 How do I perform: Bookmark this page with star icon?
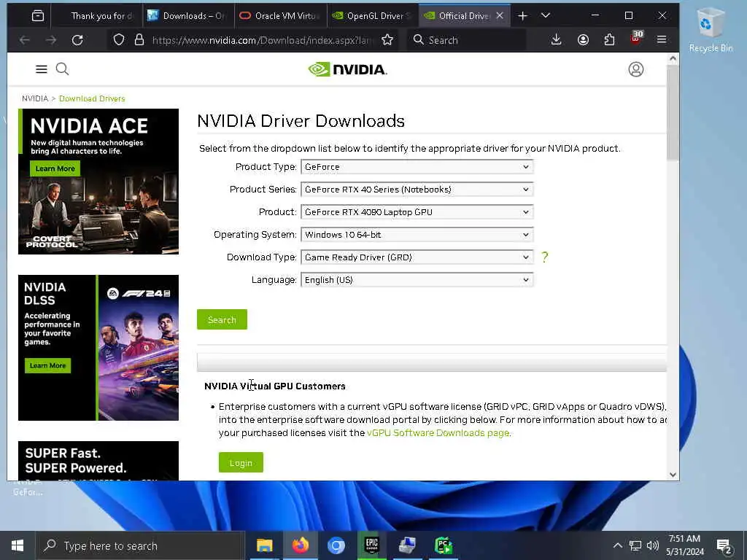coord(387,40)
